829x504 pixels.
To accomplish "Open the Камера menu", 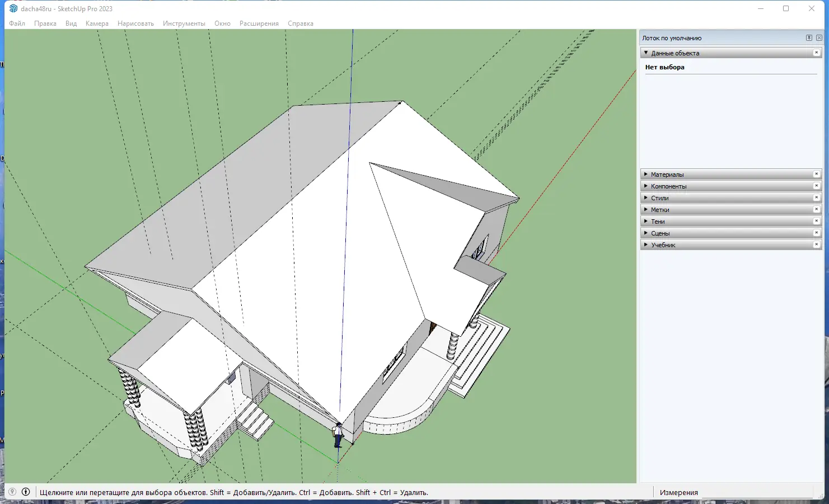I will point(97,23).
